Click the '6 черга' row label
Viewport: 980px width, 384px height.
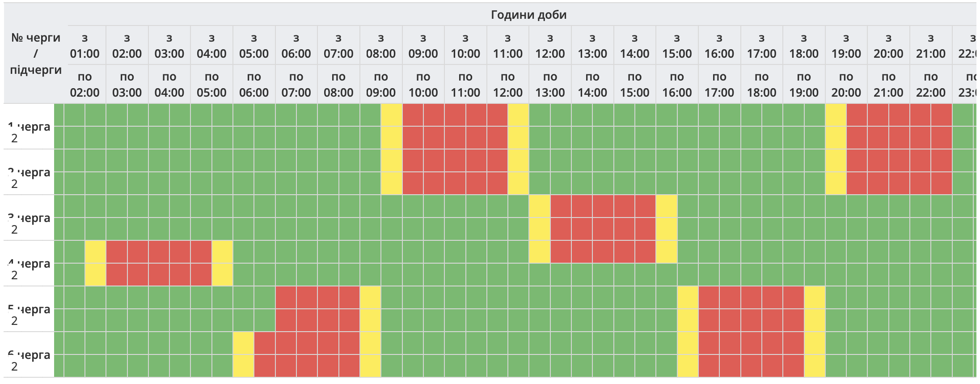(x=32, y=355)
